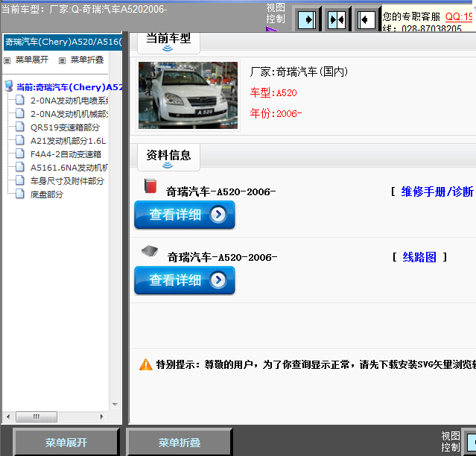This screenshot has width=476, height=456.
Task: Click document icon beside QR519变速箱部分
Action: pos(19,127)
